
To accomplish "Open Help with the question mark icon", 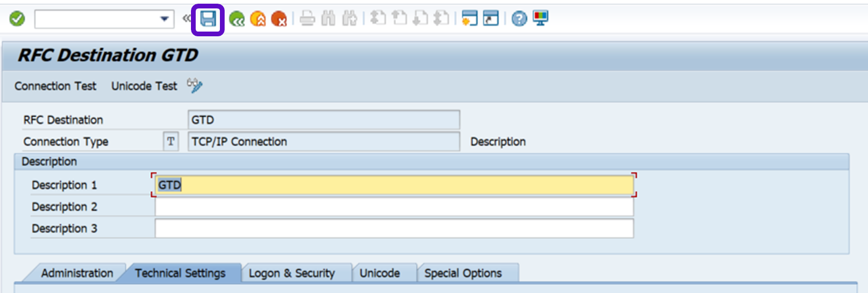I will point(519,19).
